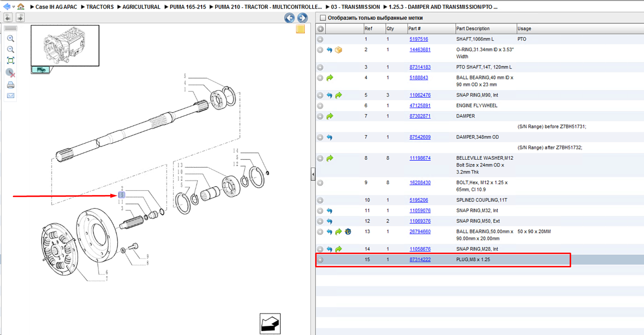Image resolution: width=644 pixels, height=335 pixels.
Task: Click green arrow for BELLEVILLE WASHER row
Action: tap(330, 158)
